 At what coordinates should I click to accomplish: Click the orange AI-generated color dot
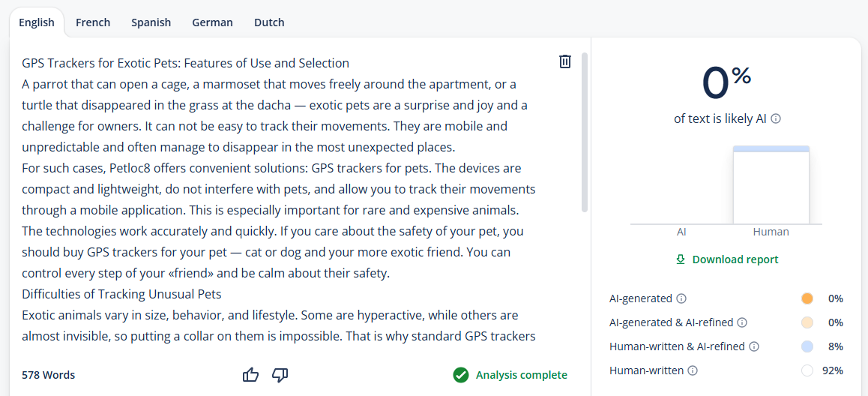click(x=807, y=298)
